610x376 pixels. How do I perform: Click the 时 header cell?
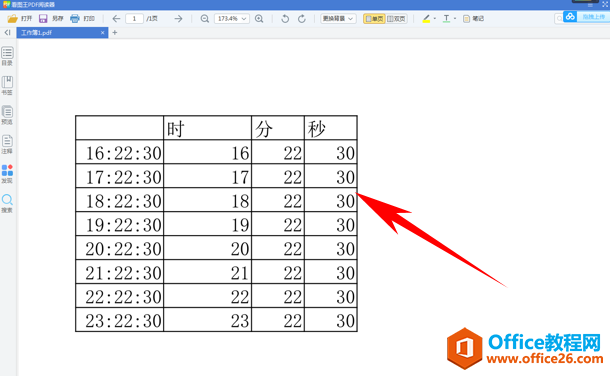point(207,128)
